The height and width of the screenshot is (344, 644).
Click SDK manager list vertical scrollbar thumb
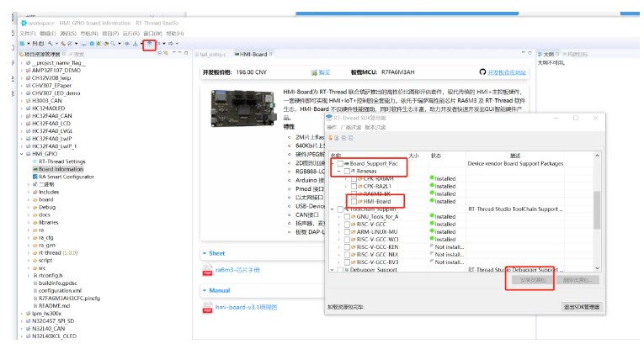[x=597, y=209]
